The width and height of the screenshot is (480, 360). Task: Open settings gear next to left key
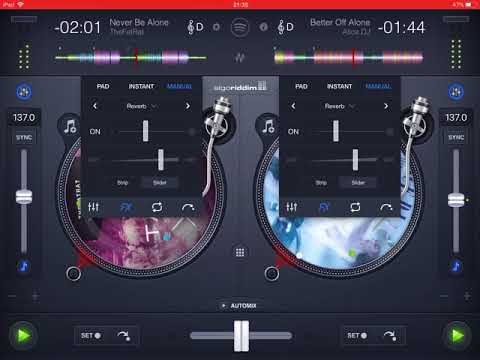point(216,27)
